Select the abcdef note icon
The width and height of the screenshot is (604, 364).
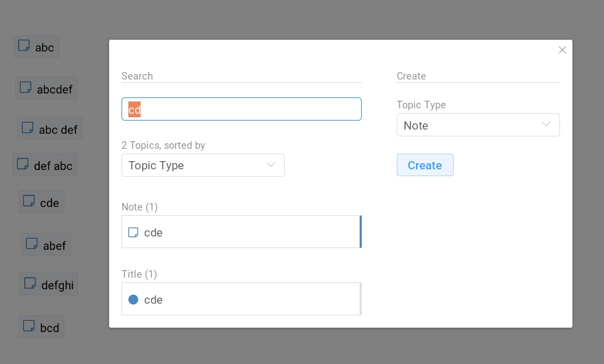click(26, 88)
